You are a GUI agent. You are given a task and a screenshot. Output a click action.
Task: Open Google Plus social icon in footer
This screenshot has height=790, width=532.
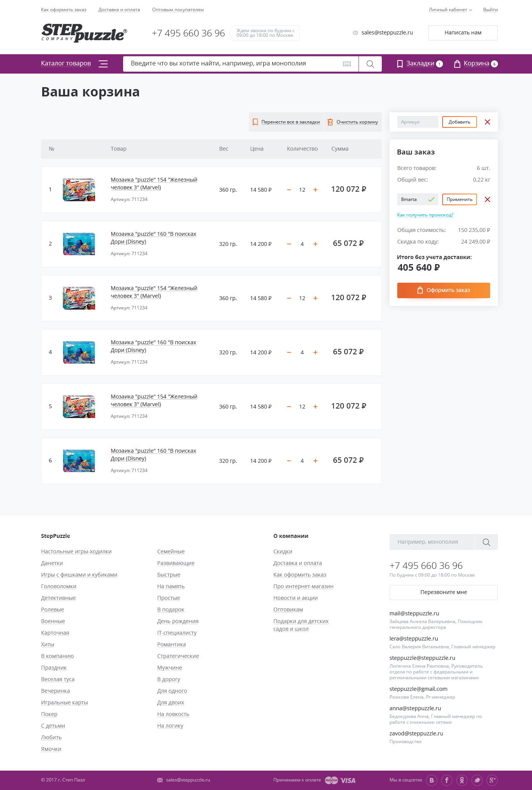[x=492, y=780]
